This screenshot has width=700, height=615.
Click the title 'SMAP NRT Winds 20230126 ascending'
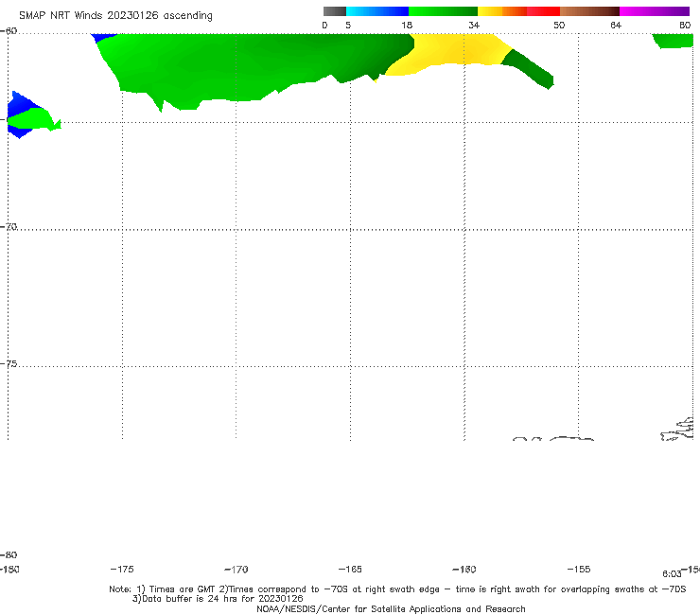coord(115,15)
